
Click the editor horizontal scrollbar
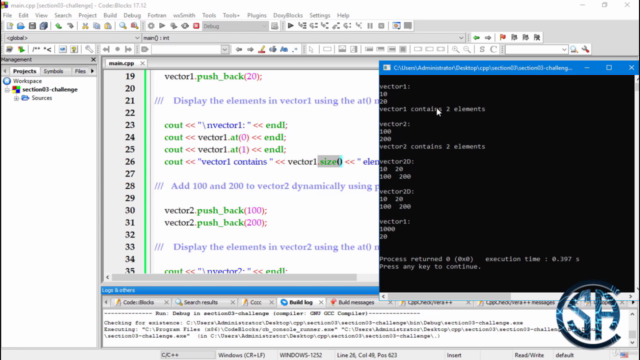(234, 277)
